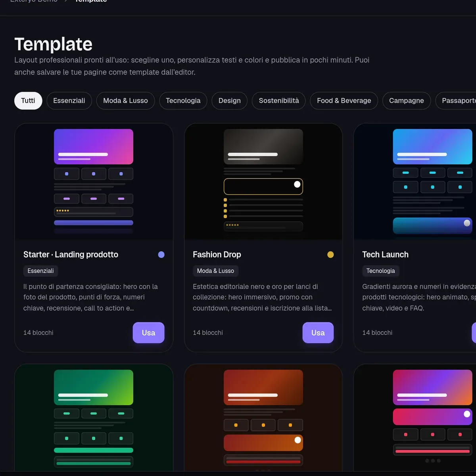476x476 pixels.
Task: Use the Fashion Drop template
Action: [318, 333]
